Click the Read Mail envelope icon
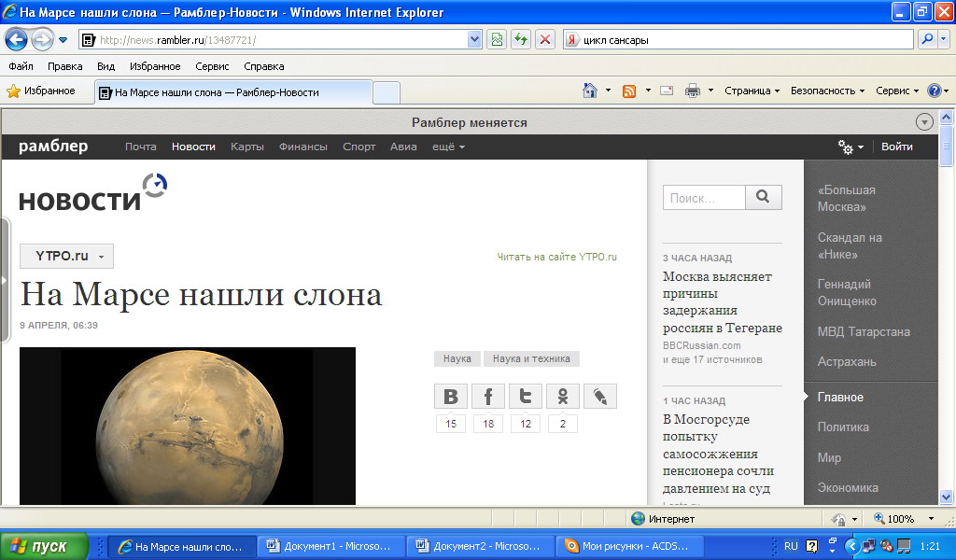Screen dimensions: 956x560 (x=667, y=91)
